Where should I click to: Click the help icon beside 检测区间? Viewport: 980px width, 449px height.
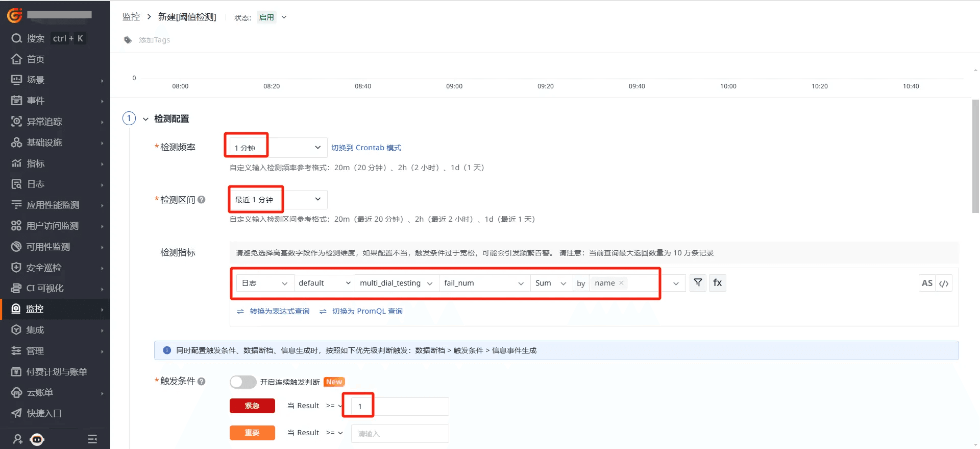[x=202, y=200]
